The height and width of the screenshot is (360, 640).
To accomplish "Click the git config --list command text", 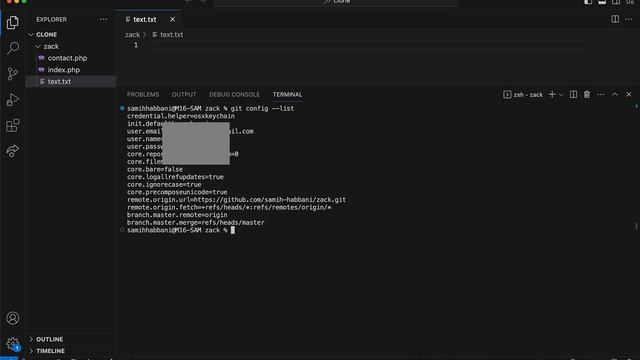I will (262, 109).
